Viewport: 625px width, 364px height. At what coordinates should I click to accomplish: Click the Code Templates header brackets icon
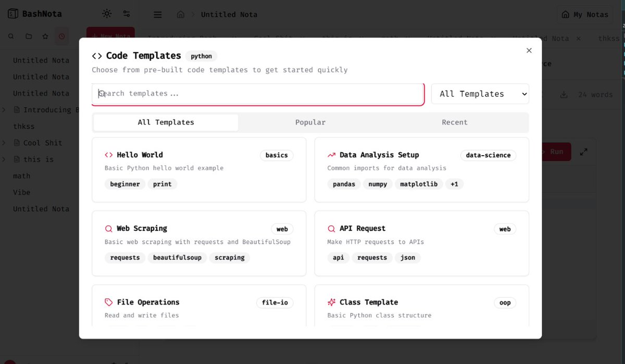click(x=97, y=56)
